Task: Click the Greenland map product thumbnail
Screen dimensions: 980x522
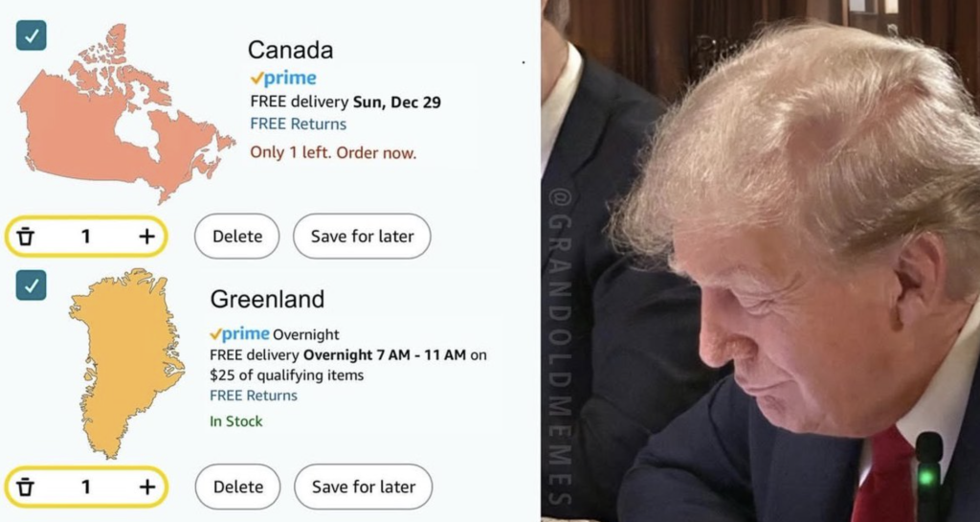Action: pyautogui.click(x=127, y=363)
